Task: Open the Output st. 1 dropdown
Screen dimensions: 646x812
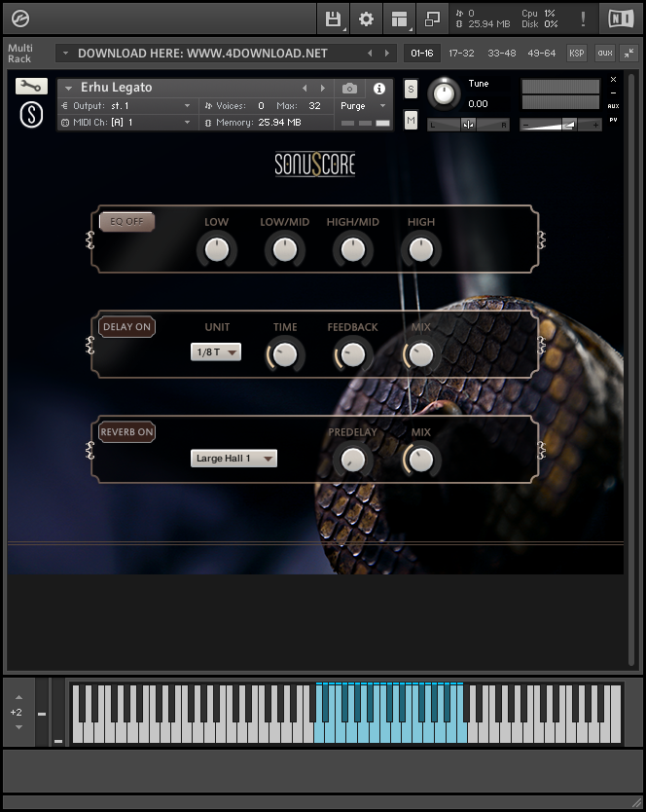Action: click(126, 106)
